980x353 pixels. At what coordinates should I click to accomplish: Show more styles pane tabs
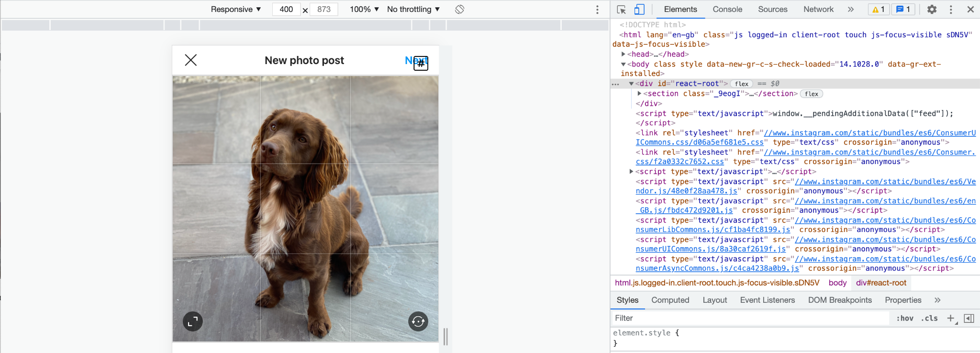point(937,300)
